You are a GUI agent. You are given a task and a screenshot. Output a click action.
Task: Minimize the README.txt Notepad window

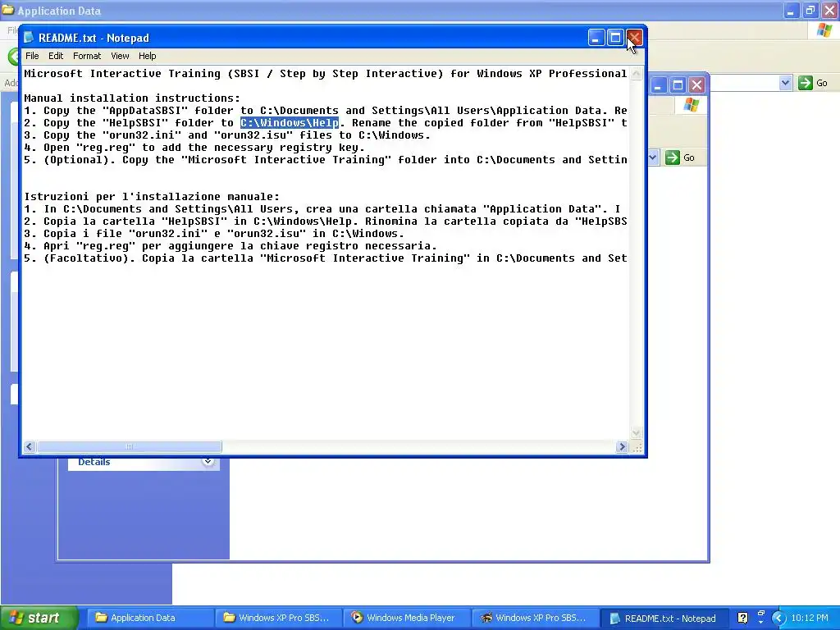[596, 38]
